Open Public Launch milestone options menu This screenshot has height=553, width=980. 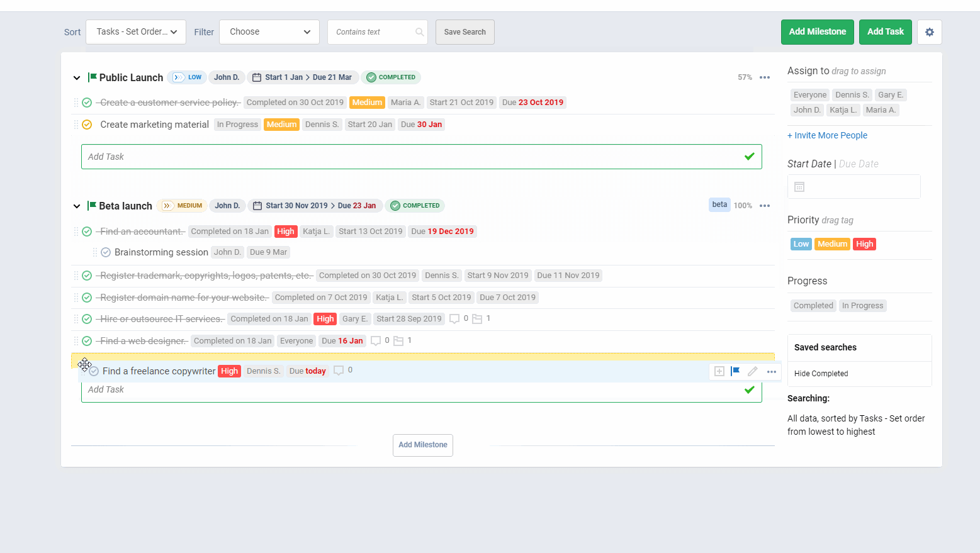(765, 77)
